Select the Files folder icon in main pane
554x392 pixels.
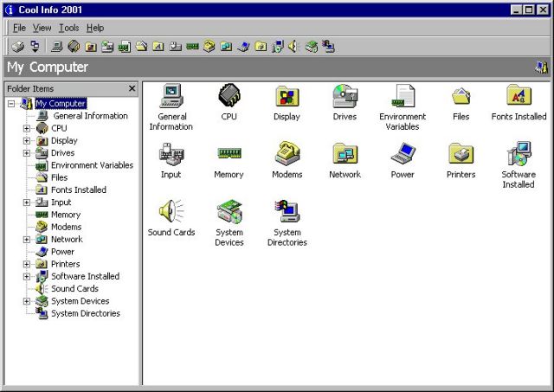(461, 96)
